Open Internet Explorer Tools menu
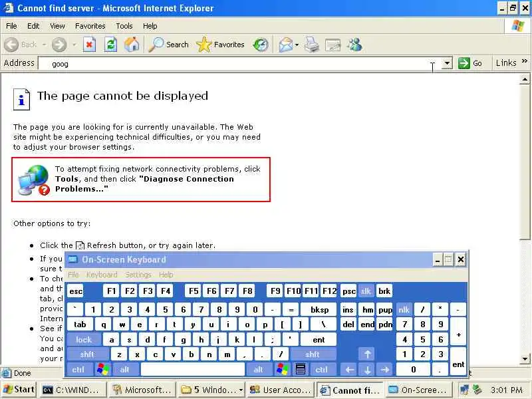The image size is (532, 399). point(124,26)
